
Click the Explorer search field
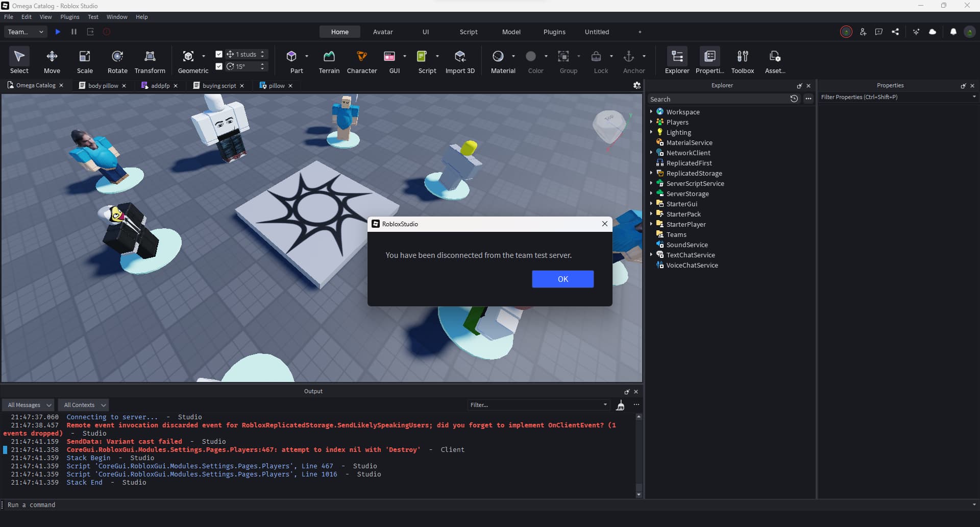(x=718, y=99)
